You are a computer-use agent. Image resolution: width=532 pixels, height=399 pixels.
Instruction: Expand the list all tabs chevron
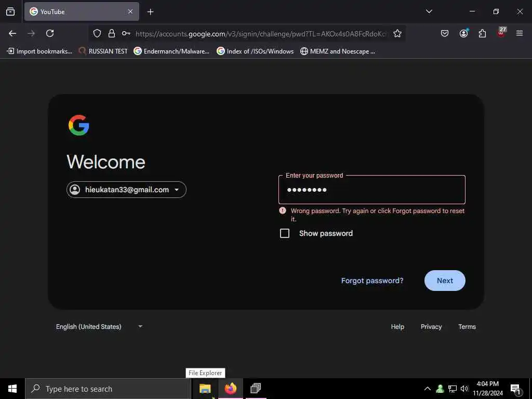(429, 11)
